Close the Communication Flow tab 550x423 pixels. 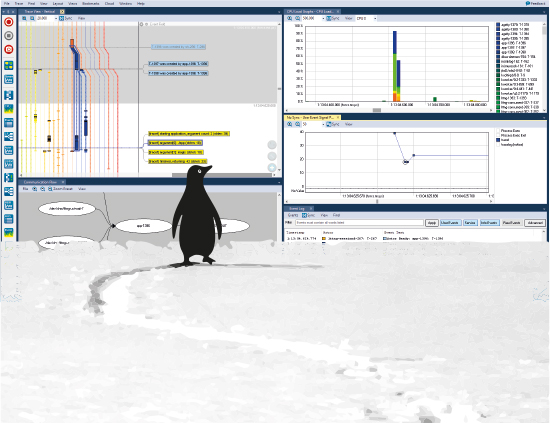point(63,182)
